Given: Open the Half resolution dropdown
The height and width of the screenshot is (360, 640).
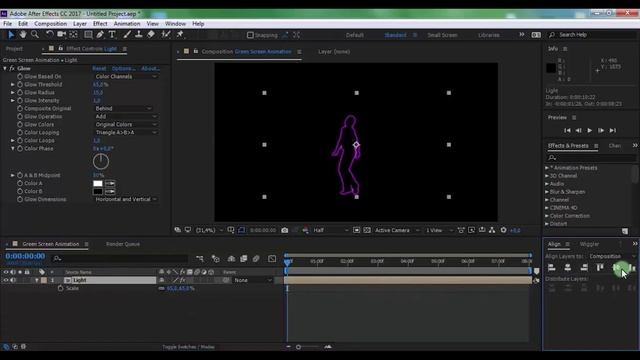Looking at the screenshot, I should (x=331, y=230).
